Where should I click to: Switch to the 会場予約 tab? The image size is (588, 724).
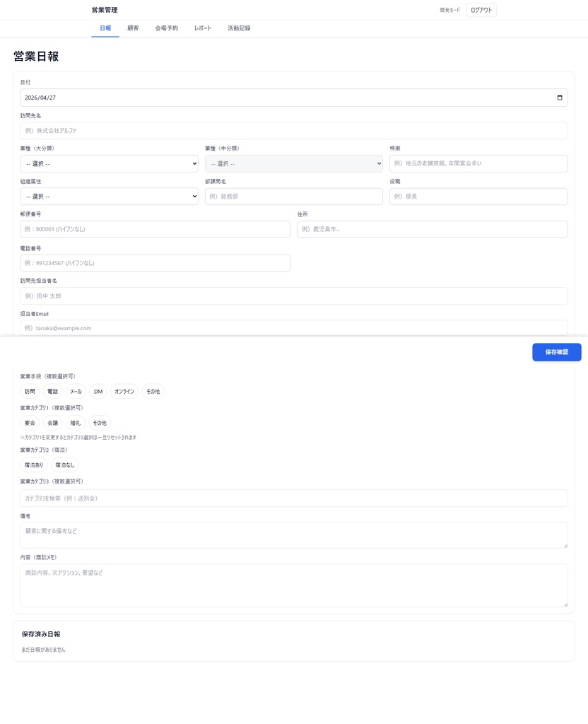pyautogui.click(x=167, y=28)
